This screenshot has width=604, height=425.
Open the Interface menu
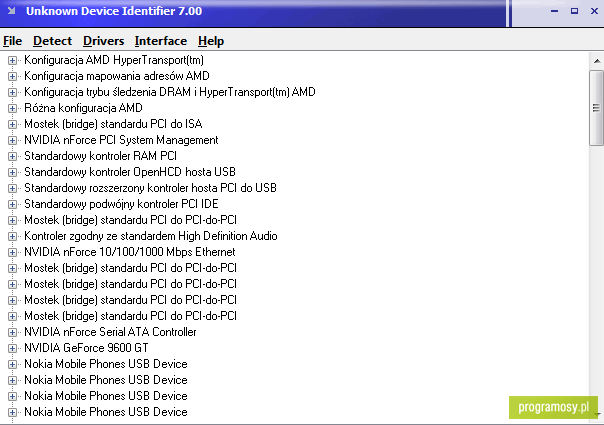coord(161,41)
